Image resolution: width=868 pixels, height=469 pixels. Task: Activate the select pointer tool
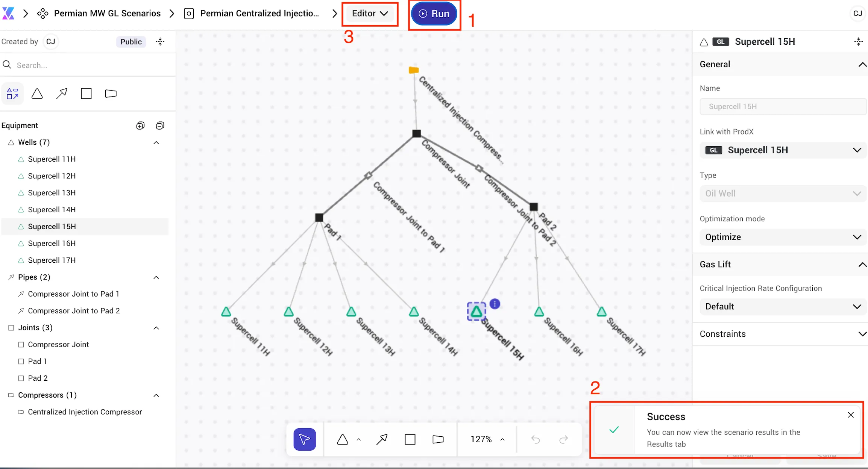pyautogui.click(x=305, y=439)
